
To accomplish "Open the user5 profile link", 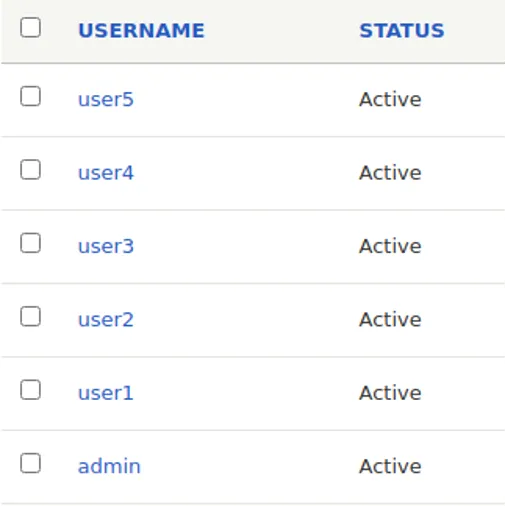I will coord(106,99).
